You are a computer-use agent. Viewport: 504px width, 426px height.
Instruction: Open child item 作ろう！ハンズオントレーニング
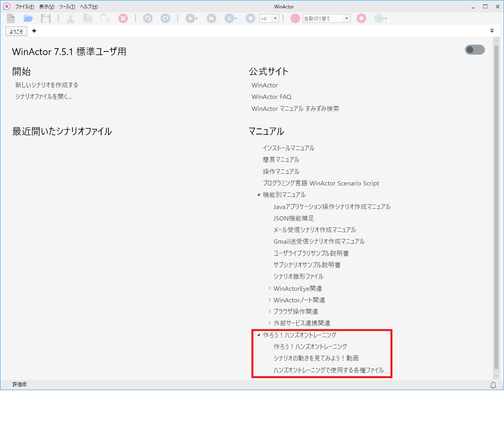310,347
